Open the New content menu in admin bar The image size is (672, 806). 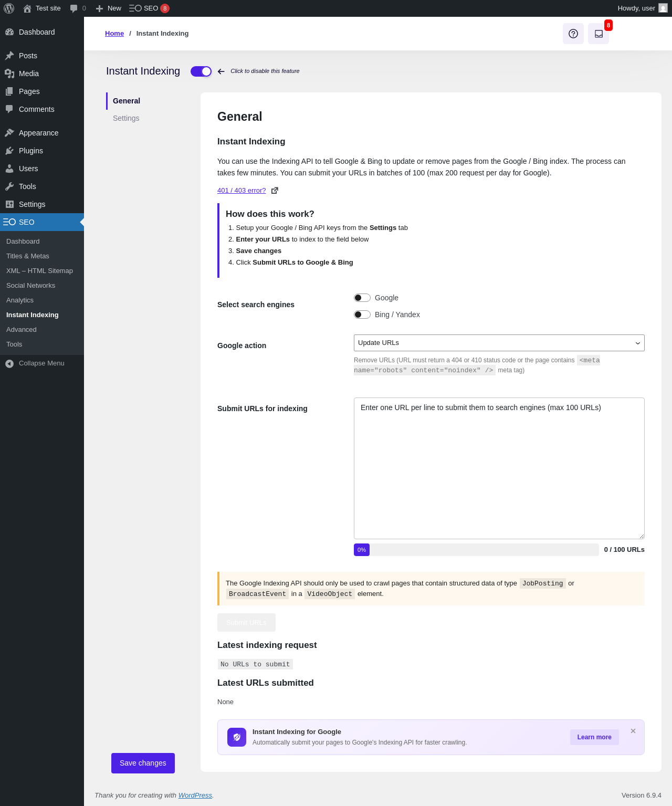[x=109, y=8]
